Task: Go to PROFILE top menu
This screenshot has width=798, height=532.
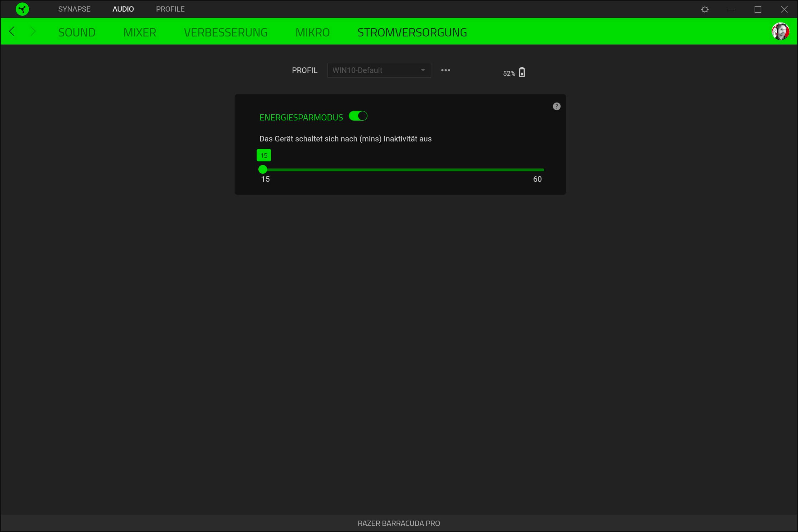Action: tap(170, 9)
